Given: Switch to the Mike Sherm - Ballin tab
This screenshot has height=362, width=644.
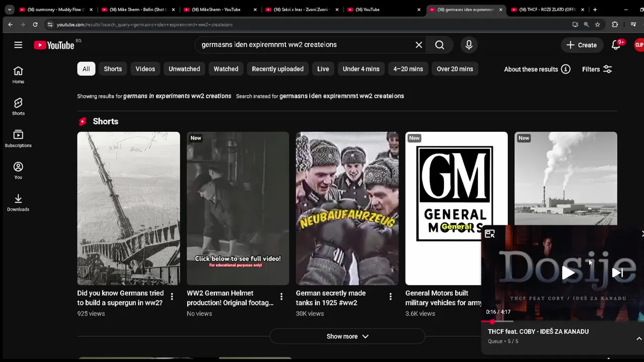Looking at the screenshot, I should (x=137, y=10).
